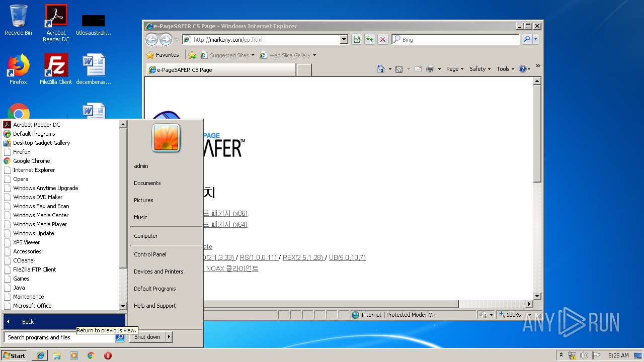Click the Home toolbar icon
This screenshot has height=362, width=644.
pos(381,69)
